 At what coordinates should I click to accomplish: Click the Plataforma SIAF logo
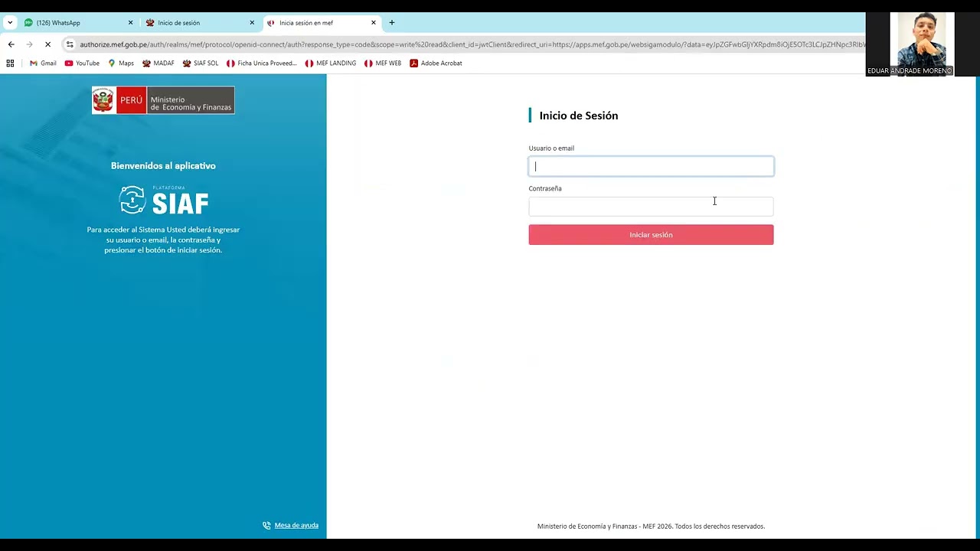164,200
